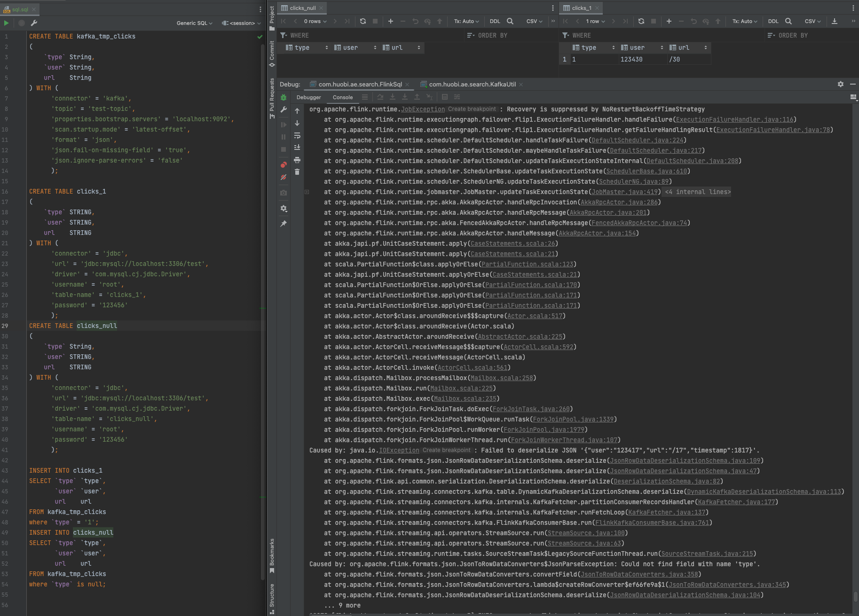This screenshot has width=859, height=616.
Task: Select the com.huobi.ae.search.KafkaUtil debug tab
Action: pyautogui.click(x=472, y=84)
